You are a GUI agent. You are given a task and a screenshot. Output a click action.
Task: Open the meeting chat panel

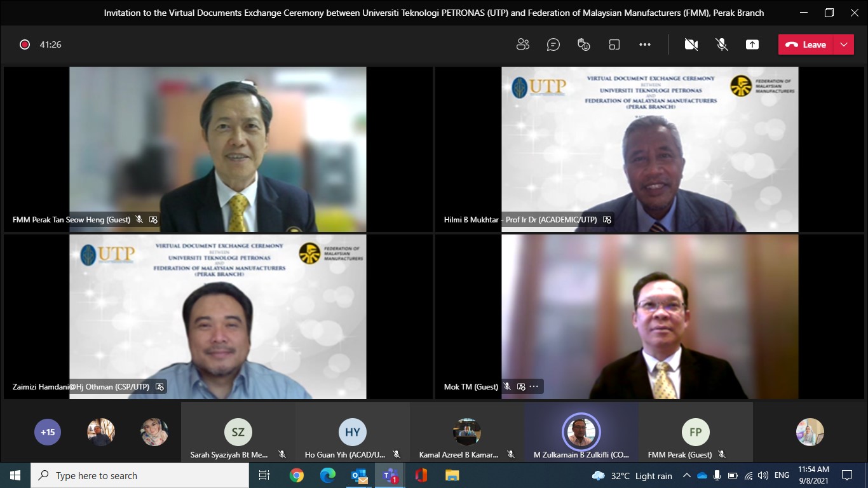tap(553, 44)
